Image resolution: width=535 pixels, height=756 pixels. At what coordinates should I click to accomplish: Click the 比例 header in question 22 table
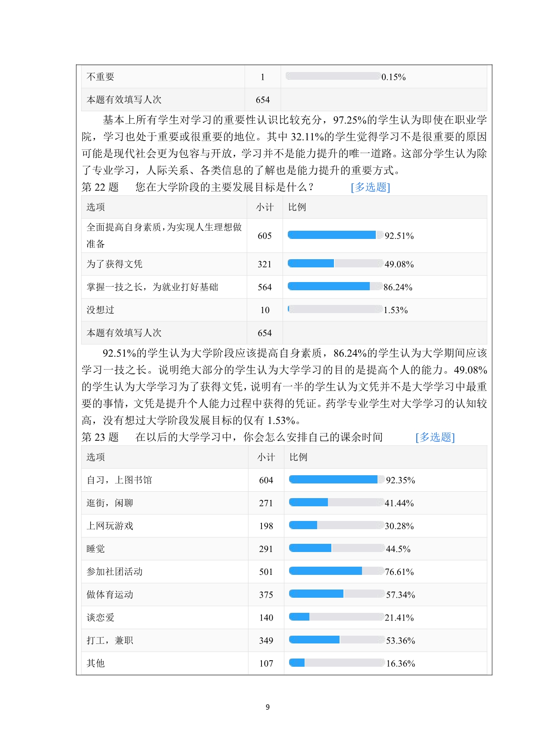pos(297,207)
